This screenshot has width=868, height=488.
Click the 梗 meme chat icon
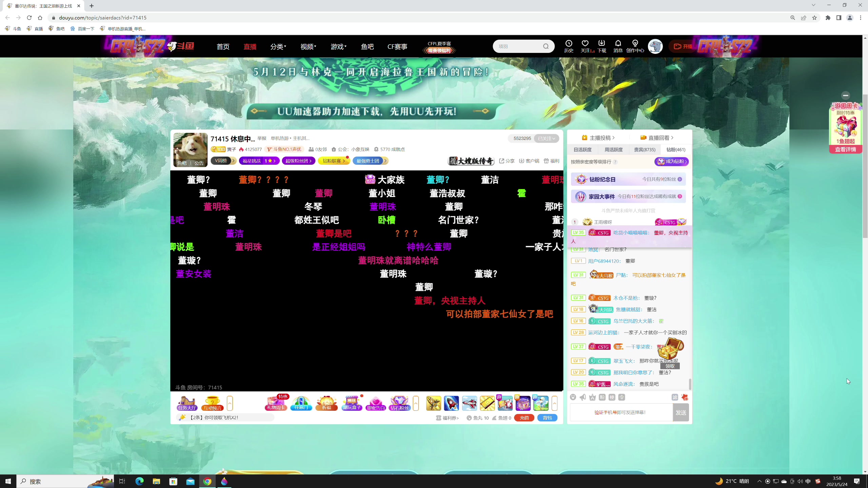612,397
